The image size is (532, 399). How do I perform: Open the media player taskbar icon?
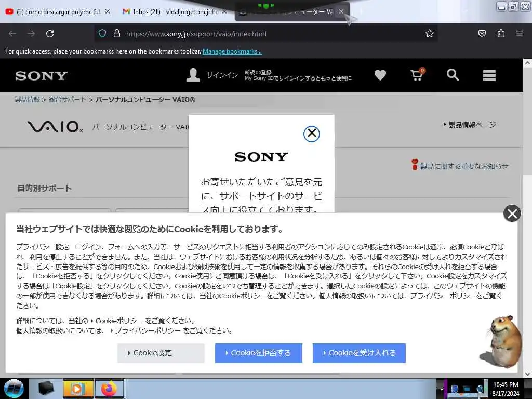[78, 389]
